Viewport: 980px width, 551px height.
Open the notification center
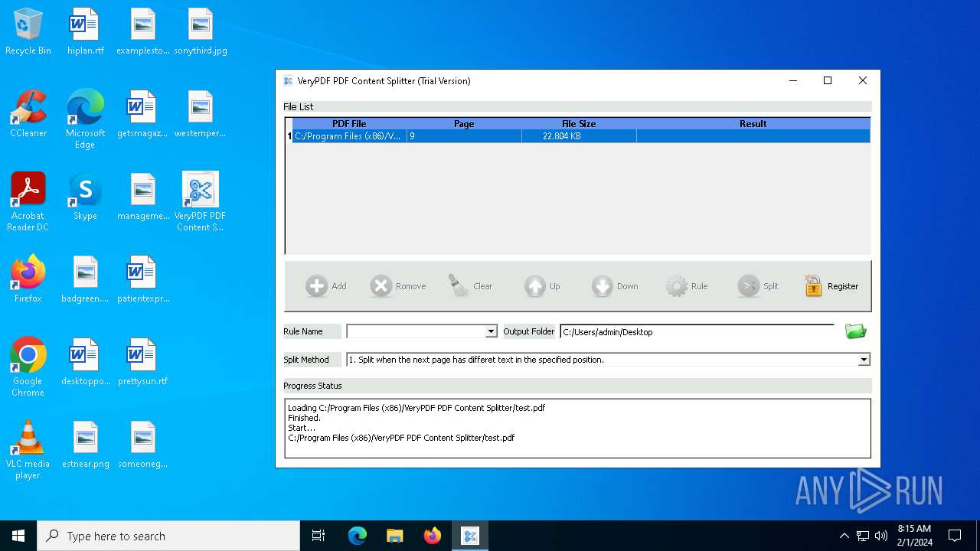point(955,536)
